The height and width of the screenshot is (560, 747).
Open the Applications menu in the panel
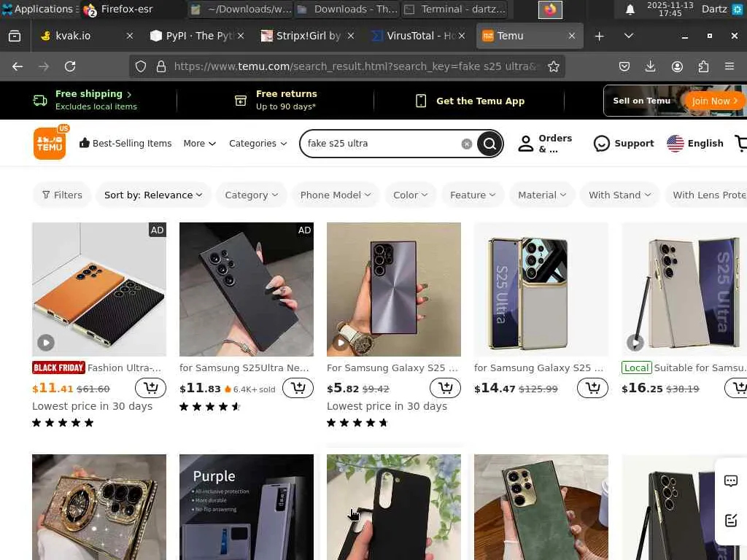[39, 9]
